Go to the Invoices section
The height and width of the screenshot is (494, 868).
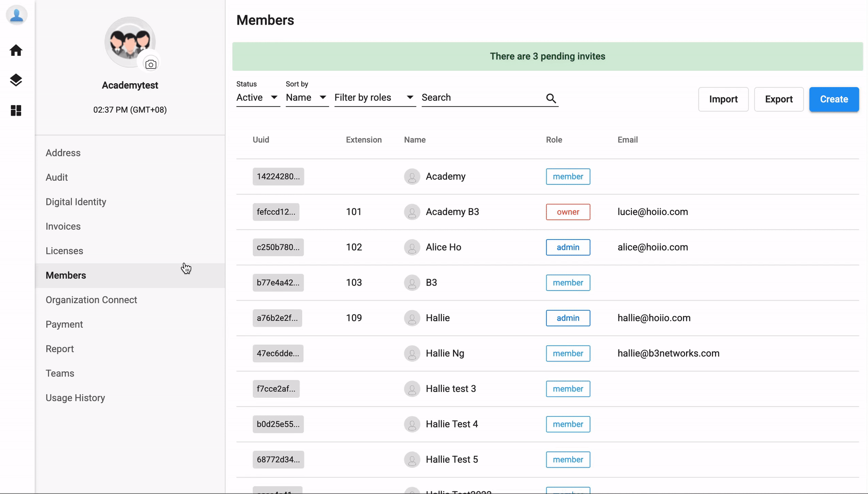(130, 226)
